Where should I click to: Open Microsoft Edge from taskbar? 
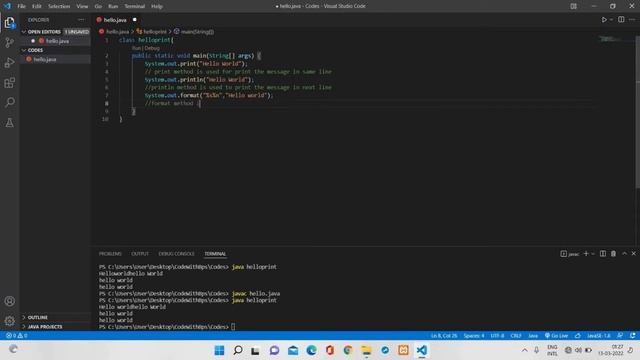[311, 350]
